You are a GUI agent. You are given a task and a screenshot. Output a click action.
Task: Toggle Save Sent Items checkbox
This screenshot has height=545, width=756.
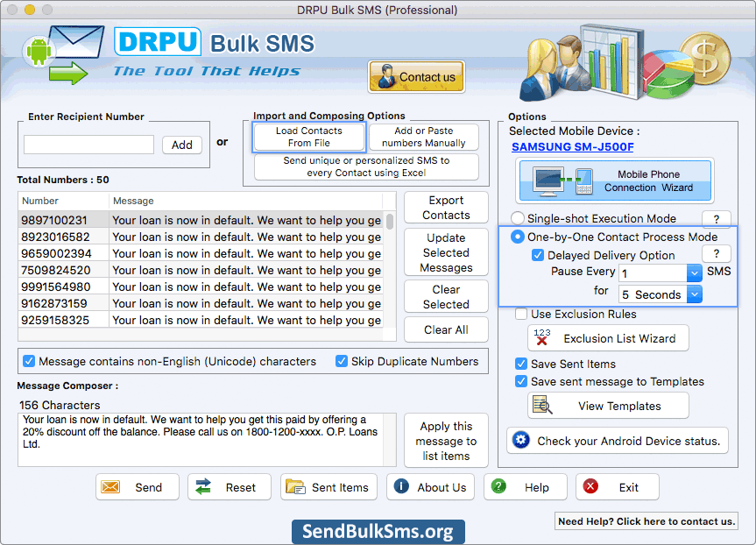(x=520, y=364)
